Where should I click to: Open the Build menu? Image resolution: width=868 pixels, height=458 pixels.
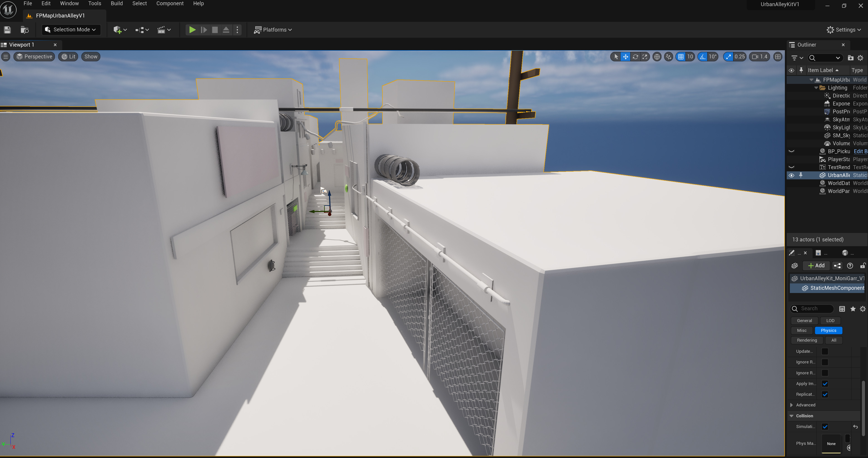coord(117,3)
